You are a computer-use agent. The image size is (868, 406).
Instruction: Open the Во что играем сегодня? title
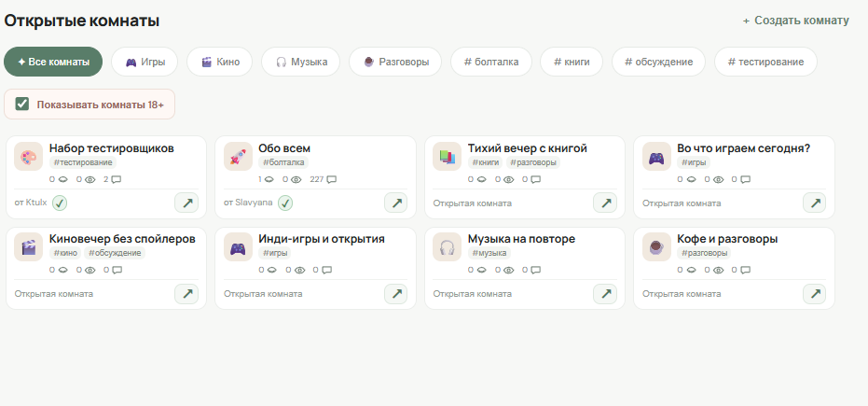coord(743,148)
